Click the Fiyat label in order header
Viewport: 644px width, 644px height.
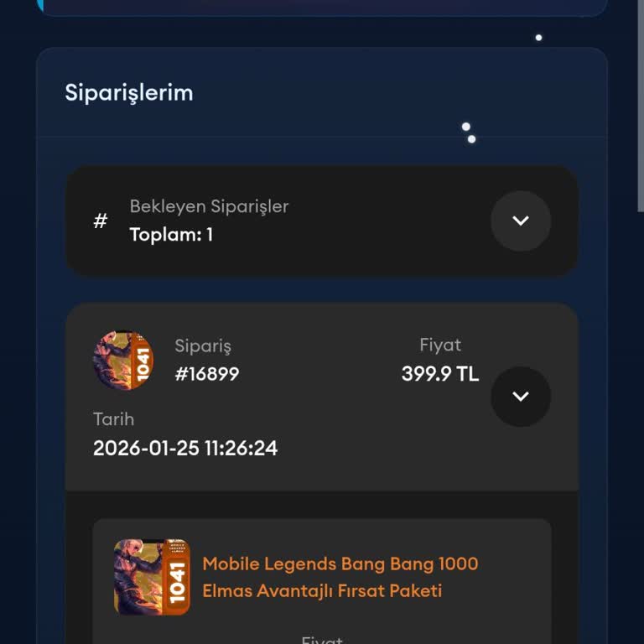pos(440,345)
